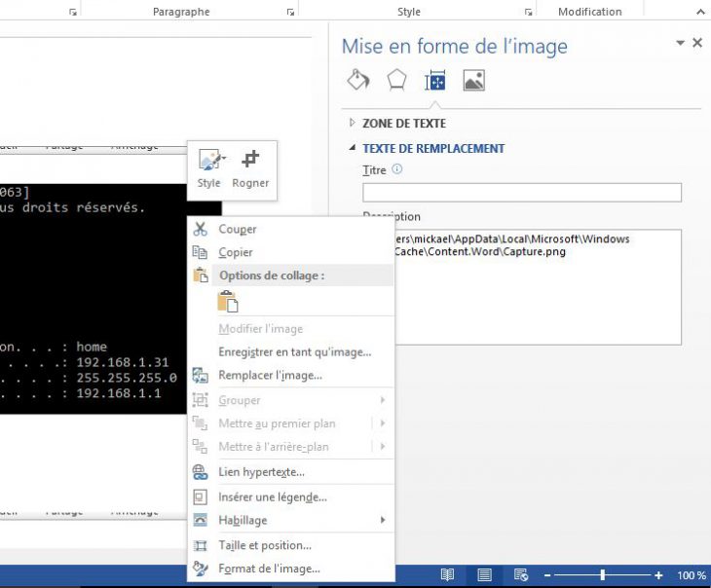Image resolution: width=711 pixels, height=588 pixels.
Task: Click the zoom in plus button
Action: pos(658,575)
